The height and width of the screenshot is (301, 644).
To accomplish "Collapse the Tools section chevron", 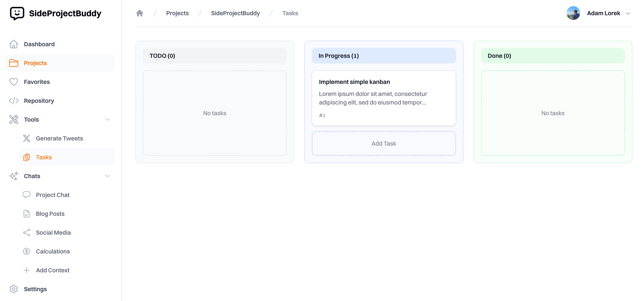I will point(108,120).
